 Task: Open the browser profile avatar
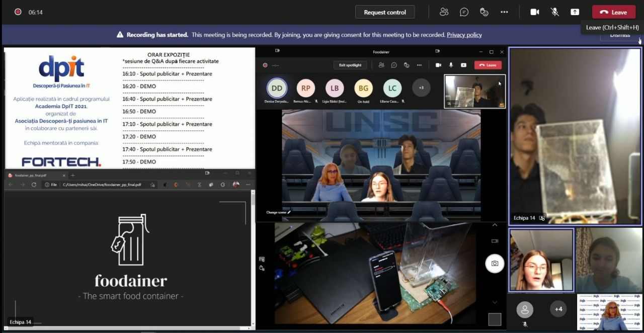[236, 185]
